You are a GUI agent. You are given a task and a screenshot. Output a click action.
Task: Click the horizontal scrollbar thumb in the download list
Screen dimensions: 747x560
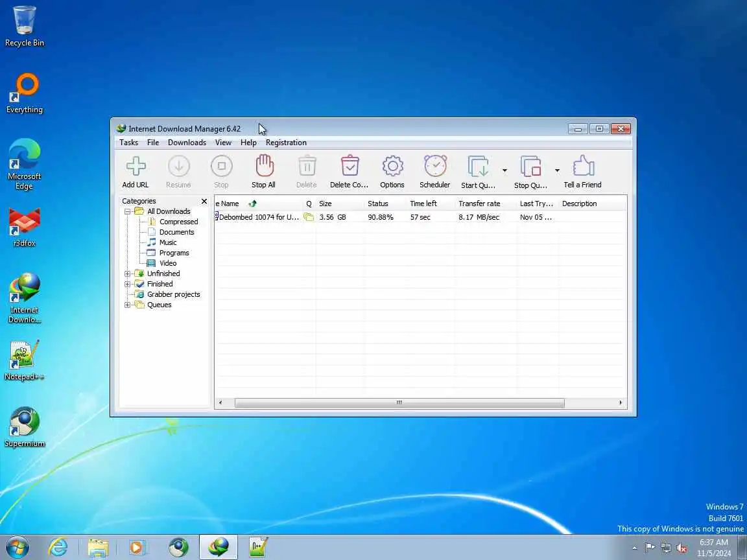tap(399, 403)
